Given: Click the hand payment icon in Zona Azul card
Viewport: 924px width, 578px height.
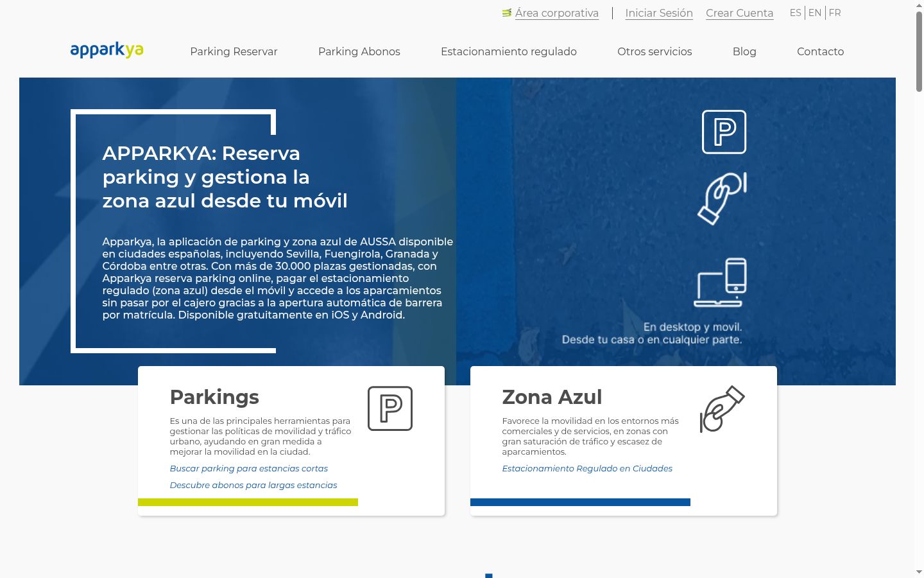Looking at the screenshot, I should (x=722, y=409).
